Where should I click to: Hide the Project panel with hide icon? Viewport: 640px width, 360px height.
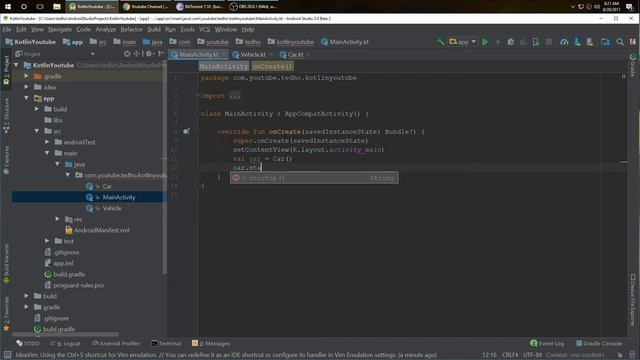161,54
